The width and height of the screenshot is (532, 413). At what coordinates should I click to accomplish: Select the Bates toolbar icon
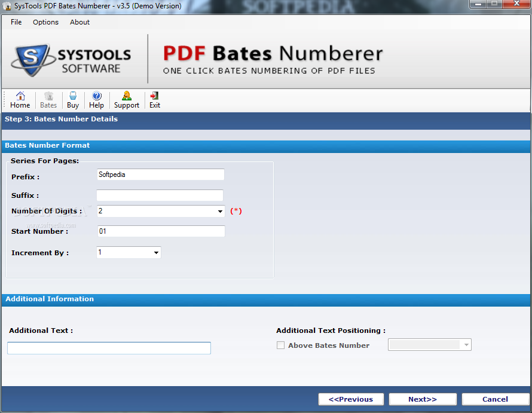[48, 100]
